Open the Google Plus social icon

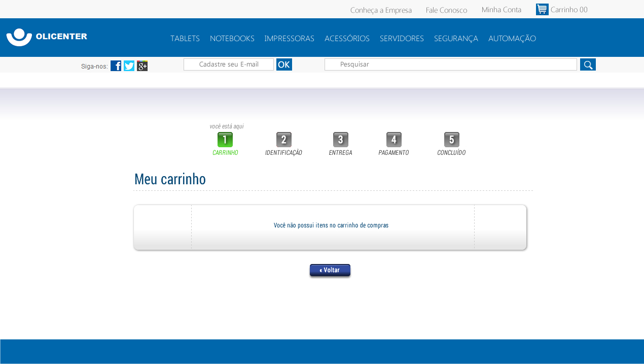[x=142, y=66]
